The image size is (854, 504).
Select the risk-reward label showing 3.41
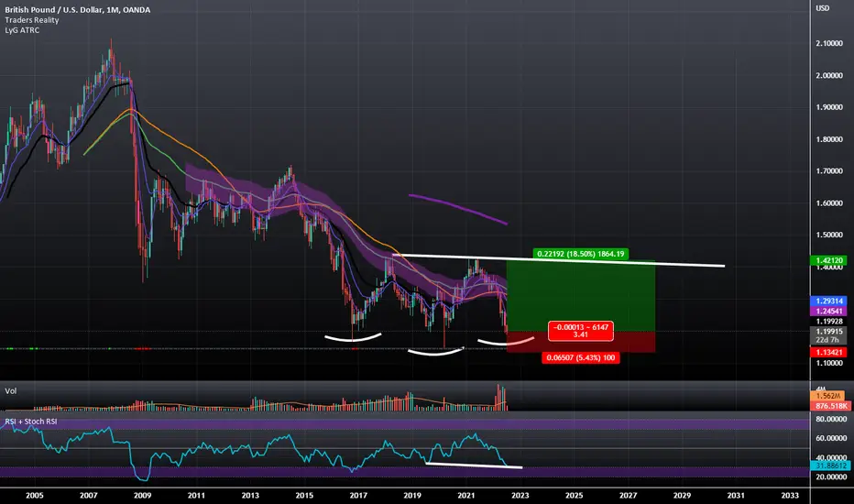pyautogui.click(x=581, y=331)
